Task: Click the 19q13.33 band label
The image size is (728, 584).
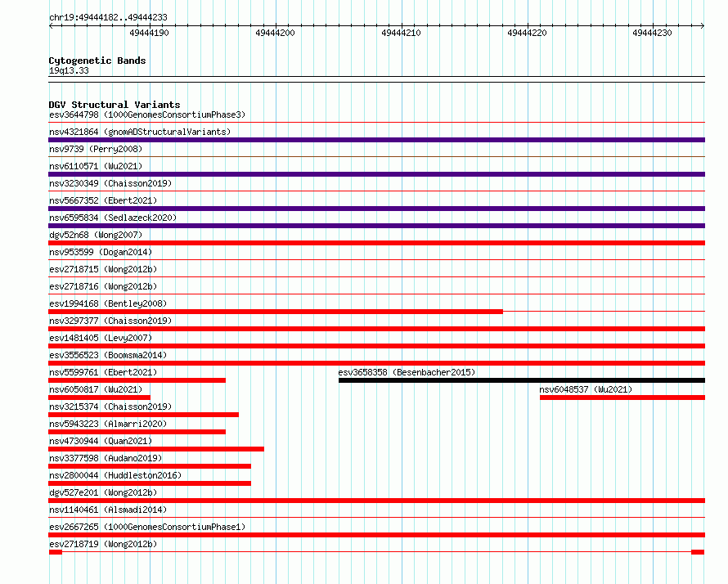Action: 69,71
